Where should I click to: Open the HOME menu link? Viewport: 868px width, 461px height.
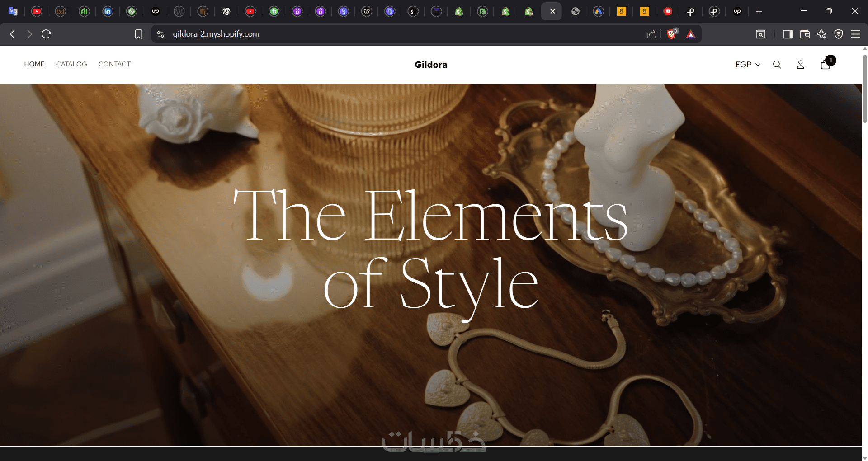click(x=34, y=64)
